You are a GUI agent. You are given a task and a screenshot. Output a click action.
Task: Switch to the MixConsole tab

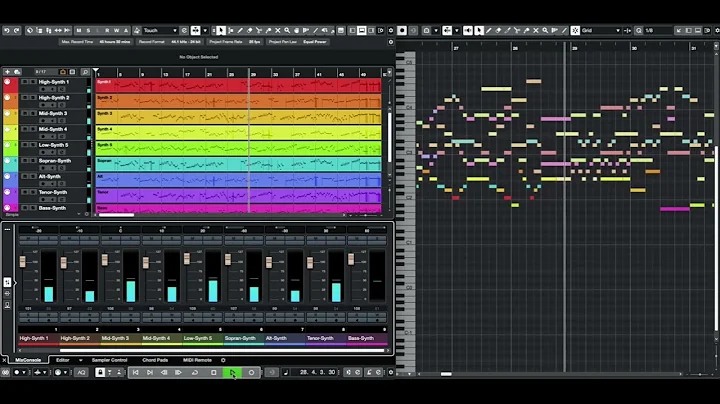28,360
